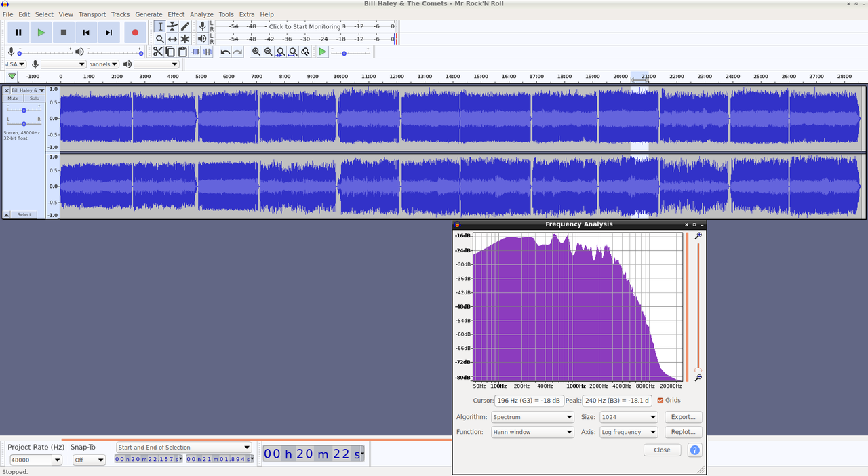Image resolution: width=868 pixels, height=476 pixels.
Task: Open the Snap-To Off dropdown
Action: 88,460
